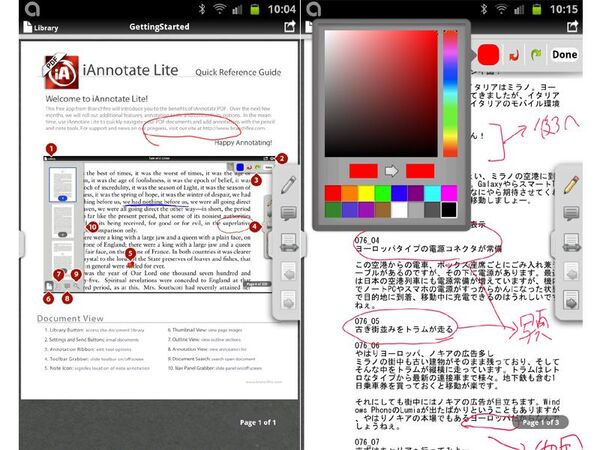Tap green redo arrow in annotation ribbon

coord(536,55)
